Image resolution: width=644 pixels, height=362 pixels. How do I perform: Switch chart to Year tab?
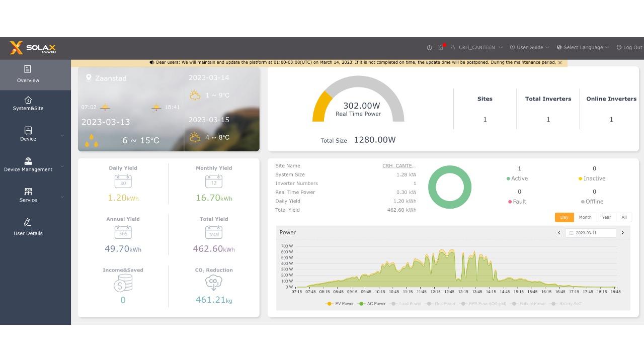pyautogui.click(x=606, y=217)
